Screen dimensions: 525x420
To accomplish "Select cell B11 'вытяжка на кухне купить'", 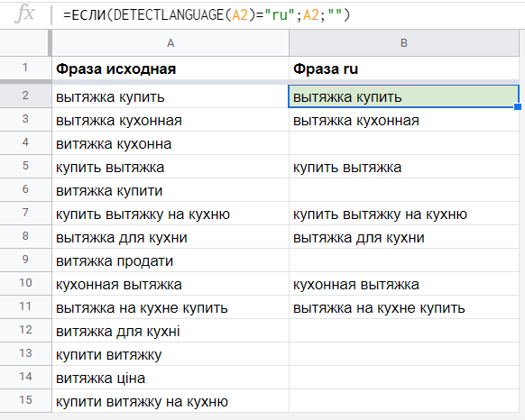I will click(404, 306).
